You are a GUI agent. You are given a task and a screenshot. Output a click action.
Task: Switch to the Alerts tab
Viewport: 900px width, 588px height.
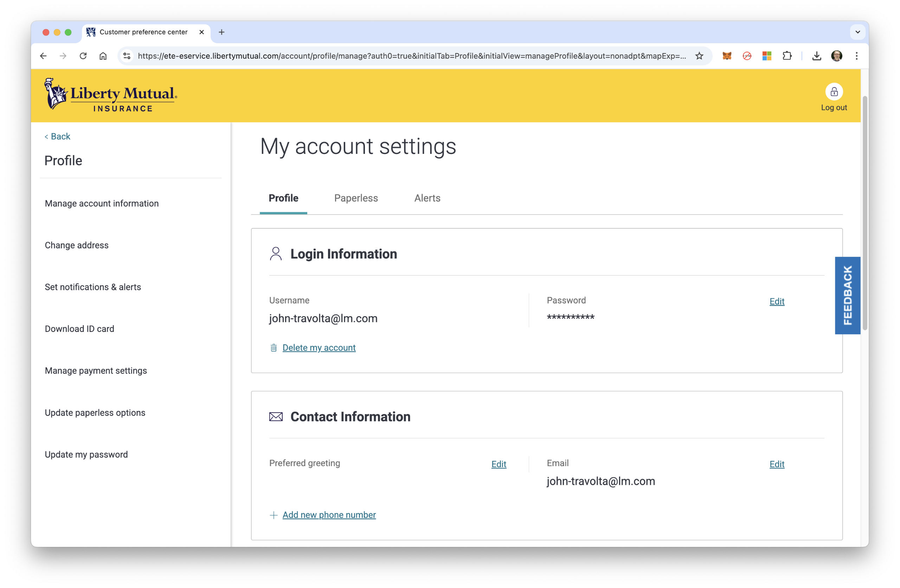[x=427, y=198]
